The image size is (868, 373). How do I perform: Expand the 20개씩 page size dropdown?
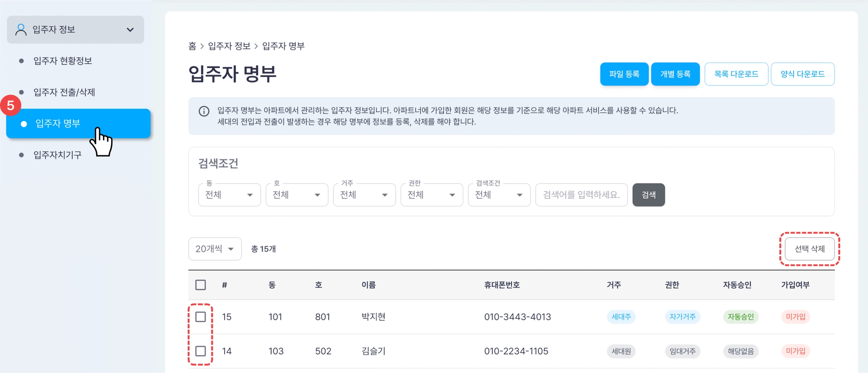coord(215,249)
